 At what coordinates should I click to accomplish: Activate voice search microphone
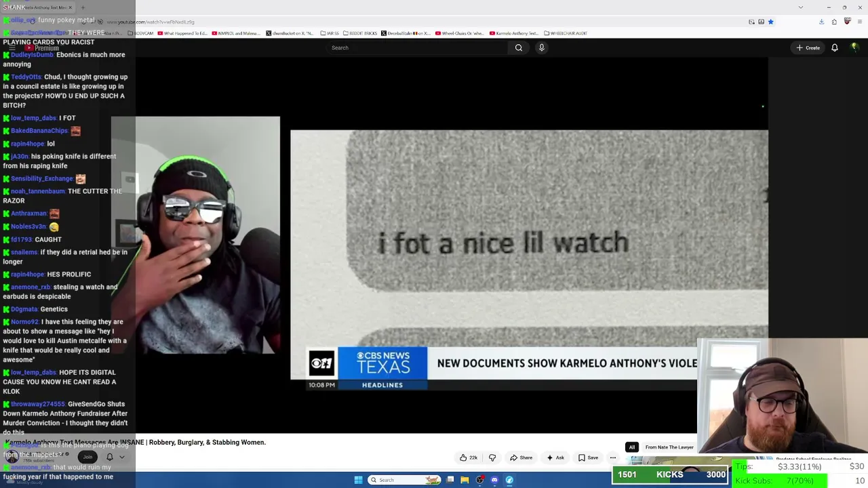[x=541, y=47]
